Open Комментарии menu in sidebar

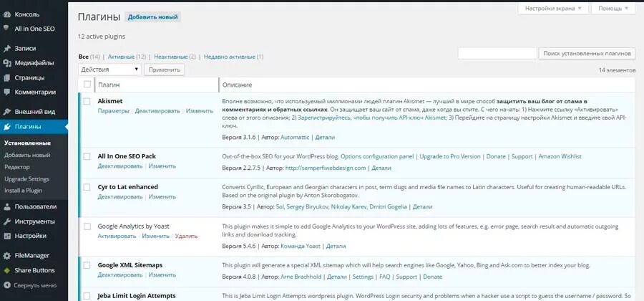click(34, 92)
